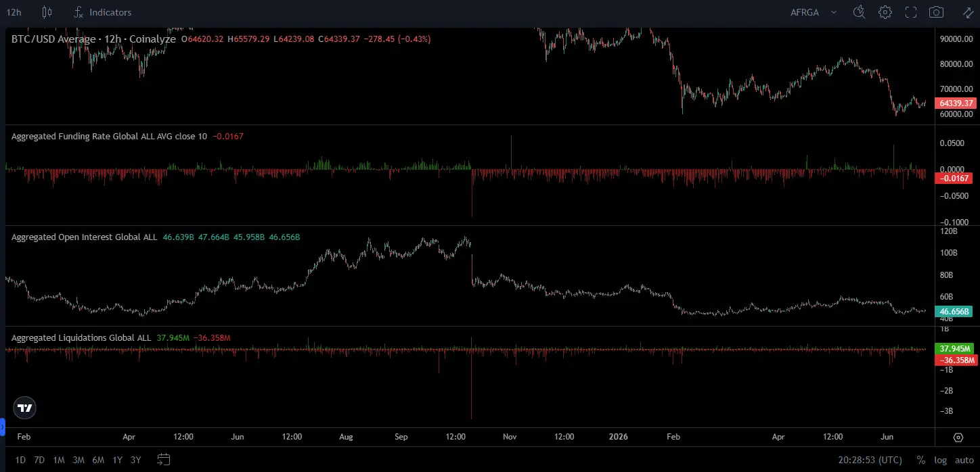
Task: Click the -3B liquidations axis value
Action: pos(947,410)
